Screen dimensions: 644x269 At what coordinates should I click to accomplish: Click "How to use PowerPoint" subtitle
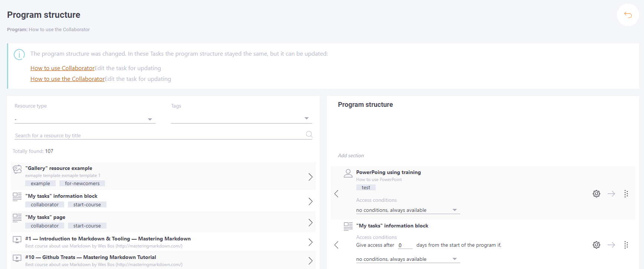379,180
